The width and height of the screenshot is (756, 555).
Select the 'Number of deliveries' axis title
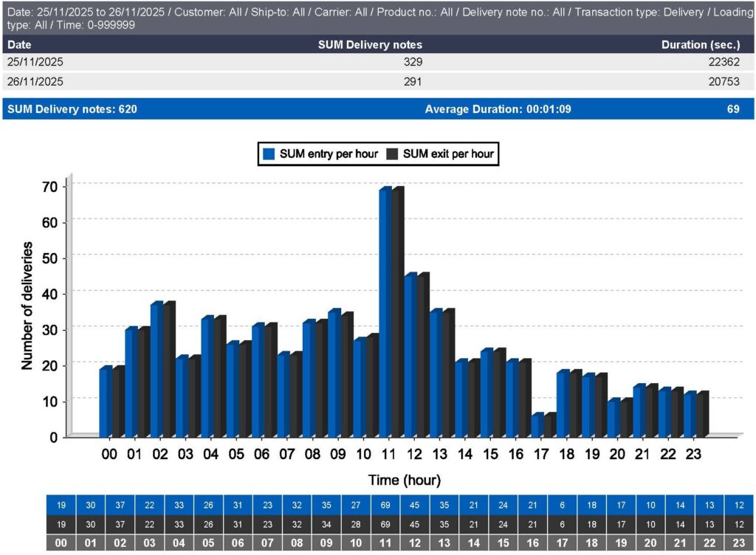pos(27,306)
